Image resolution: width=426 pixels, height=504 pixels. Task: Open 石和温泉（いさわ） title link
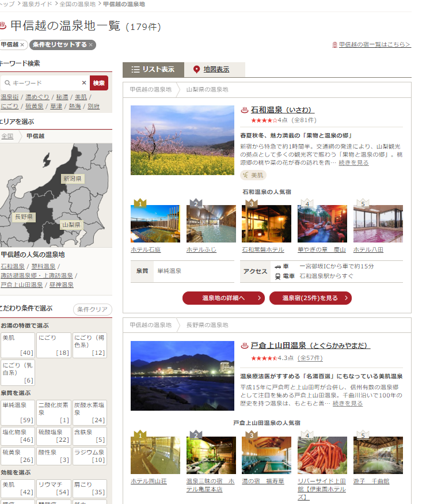pos(283,110)
